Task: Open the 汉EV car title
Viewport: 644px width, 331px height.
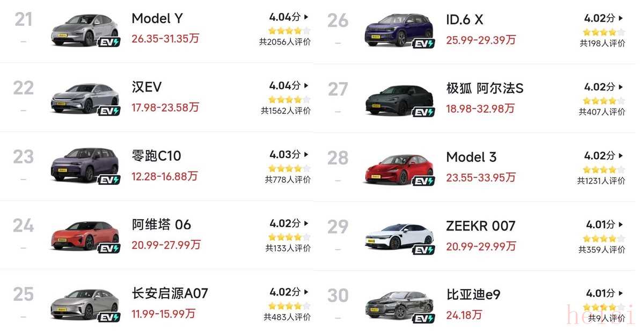Action: (147, 87)
